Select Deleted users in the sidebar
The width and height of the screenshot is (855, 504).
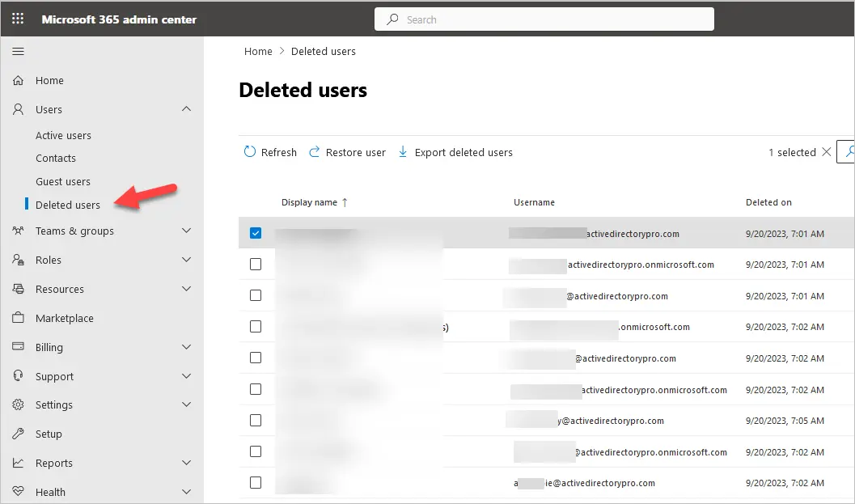point(68,205)
